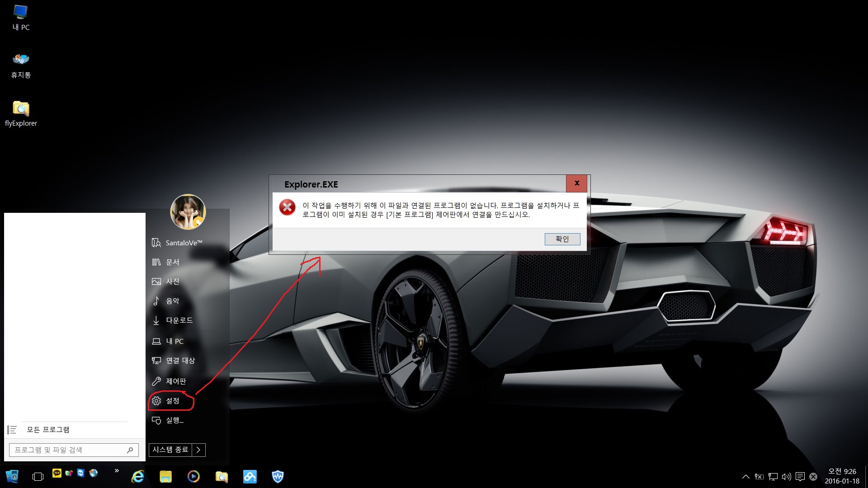Expand shutdown options arrow

(x=198, y=450)
